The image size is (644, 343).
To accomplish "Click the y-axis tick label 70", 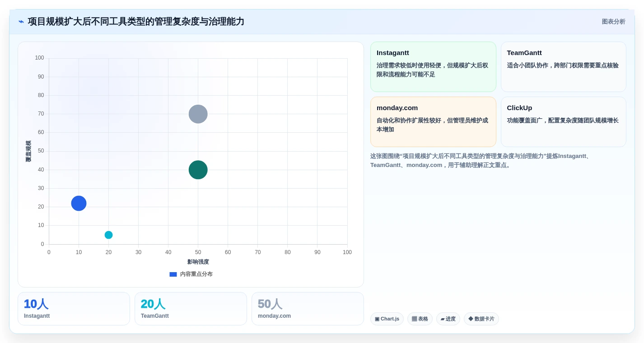I will pyautogui.click(x=41, y=114).
